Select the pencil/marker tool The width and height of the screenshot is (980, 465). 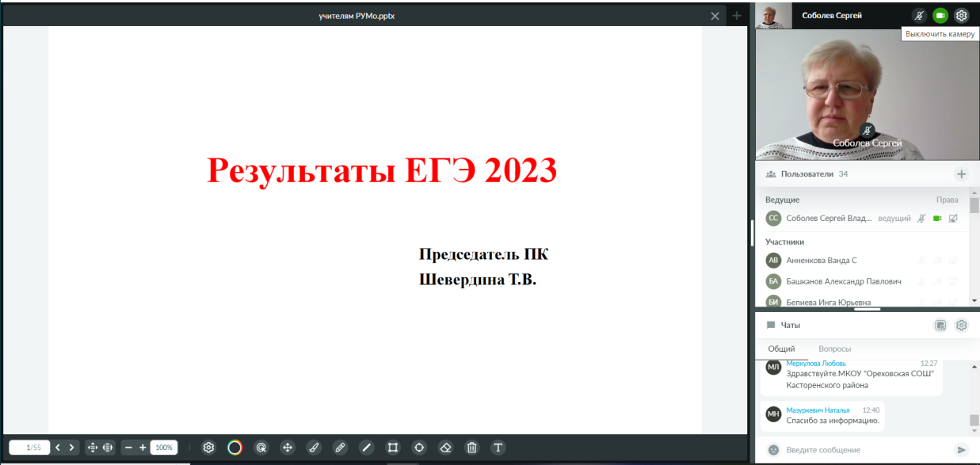pos(340,448)
